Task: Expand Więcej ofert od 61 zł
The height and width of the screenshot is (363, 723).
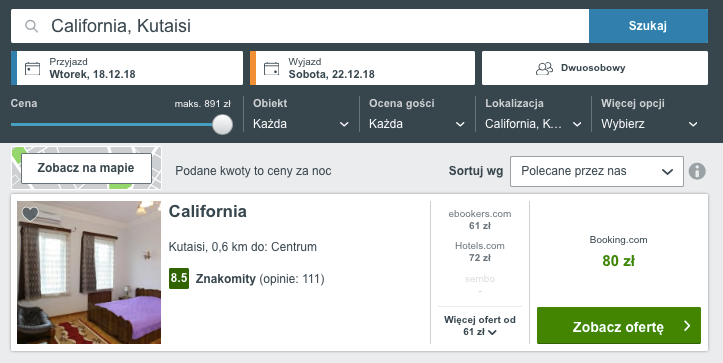Action: [480, 326]
